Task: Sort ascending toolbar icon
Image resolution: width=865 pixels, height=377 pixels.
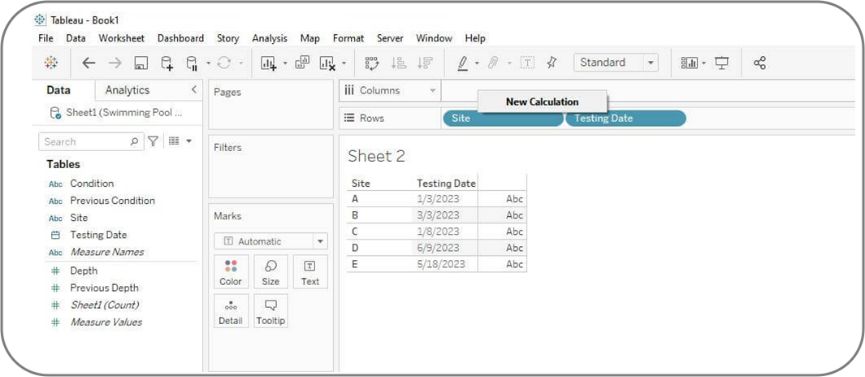Action: (398, 63)
